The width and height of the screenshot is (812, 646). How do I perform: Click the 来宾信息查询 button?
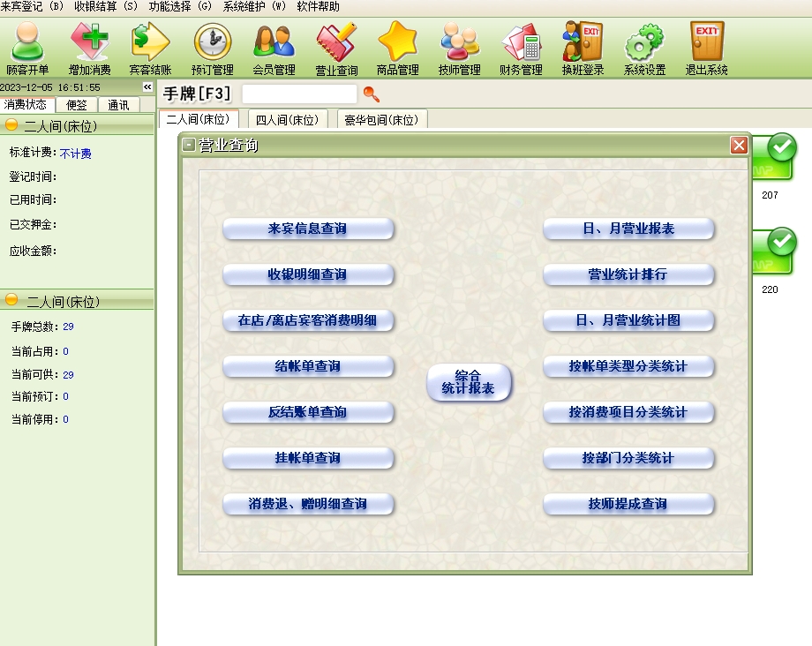point(307,229)
